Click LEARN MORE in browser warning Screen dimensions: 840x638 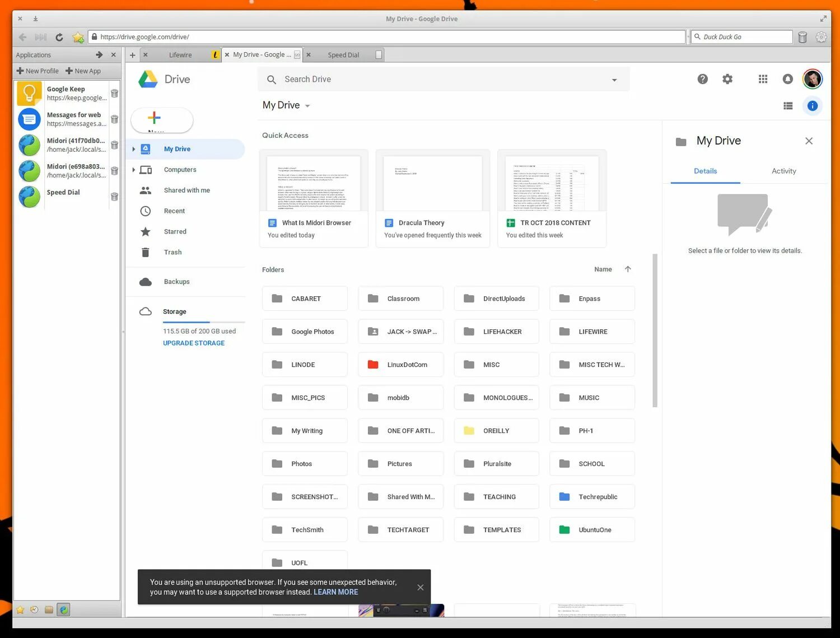click(x=335, y=592)
